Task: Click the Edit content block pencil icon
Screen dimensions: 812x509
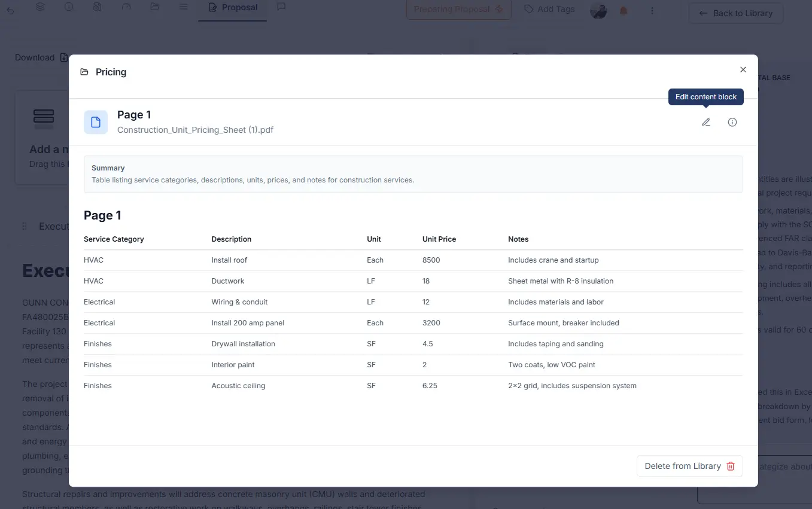Action: pyautogui.click(x=706, y=121)
